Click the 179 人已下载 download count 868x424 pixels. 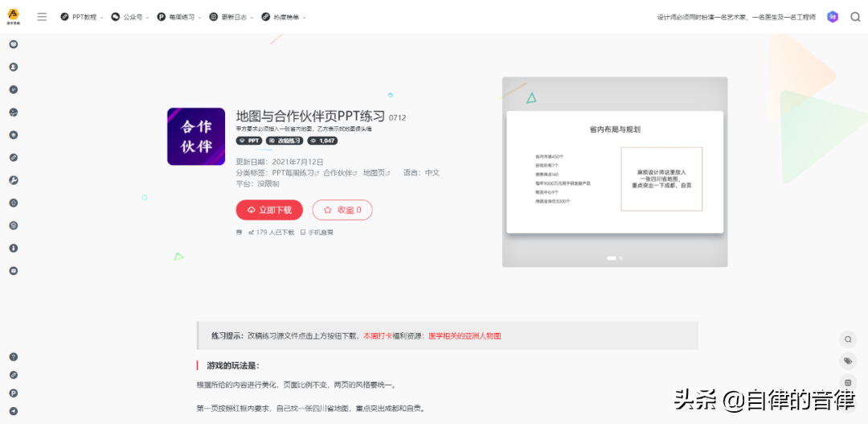[272, 233]
